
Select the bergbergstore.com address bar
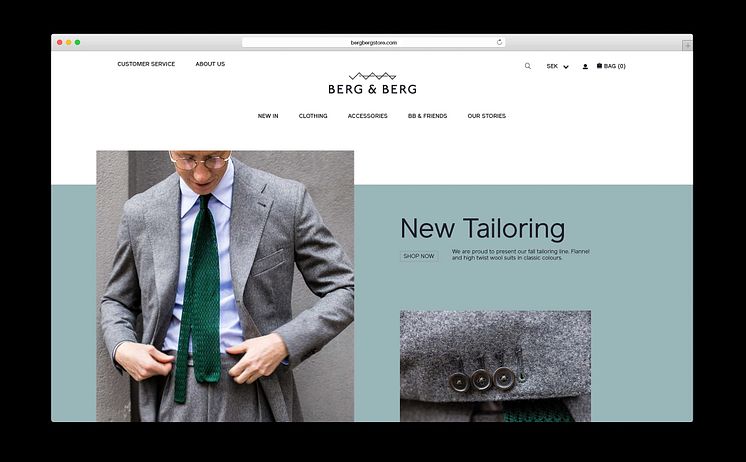(373, 42)
